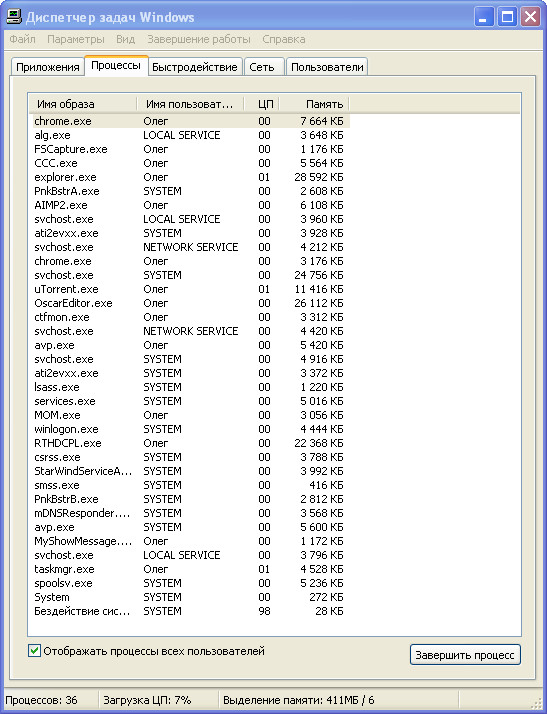Select the Бездействие системы idle process
Screen dimensions: 547x714
pos(189,611)
